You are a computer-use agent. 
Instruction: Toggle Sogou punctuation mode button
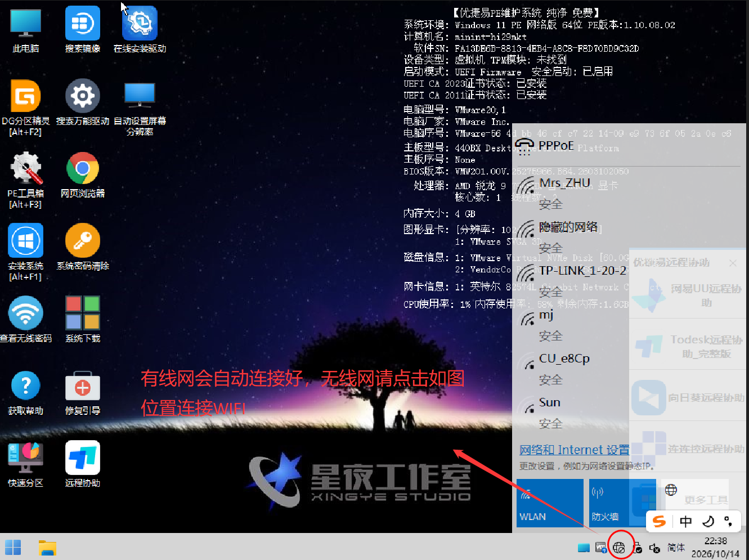tap(728, 521)
